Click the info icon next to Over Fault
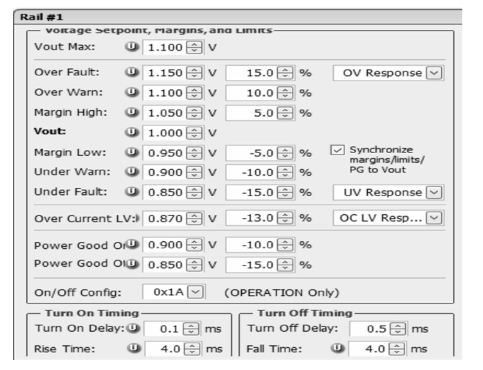This screenshot has width=483, height=370. (x=132, y=72)
